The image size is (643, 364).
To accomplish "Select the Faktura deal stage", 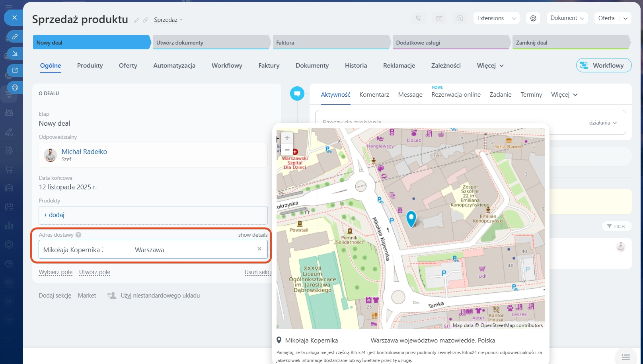I will [x=330, y=43].
